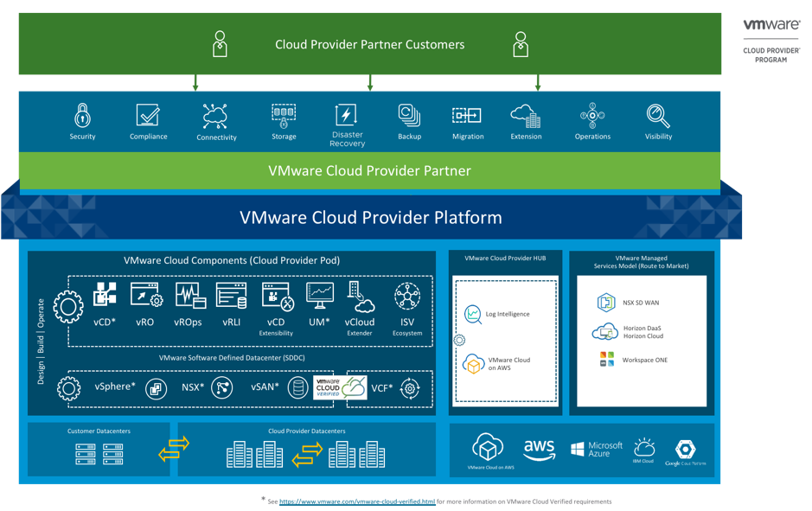Screen dimensions: 812x511
Task: Click the vmware Cloud Provider Program logo
Action: coord(771,41)
